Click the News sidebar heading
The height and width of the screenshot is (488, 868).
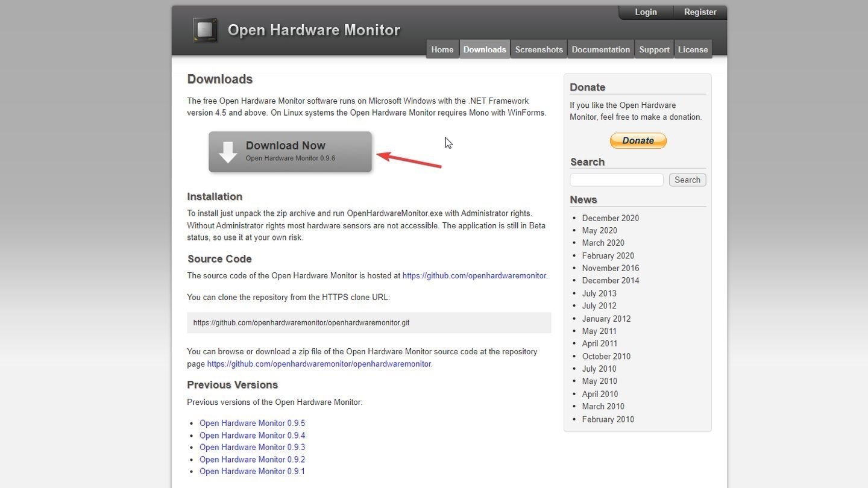(x=583, y=199)
